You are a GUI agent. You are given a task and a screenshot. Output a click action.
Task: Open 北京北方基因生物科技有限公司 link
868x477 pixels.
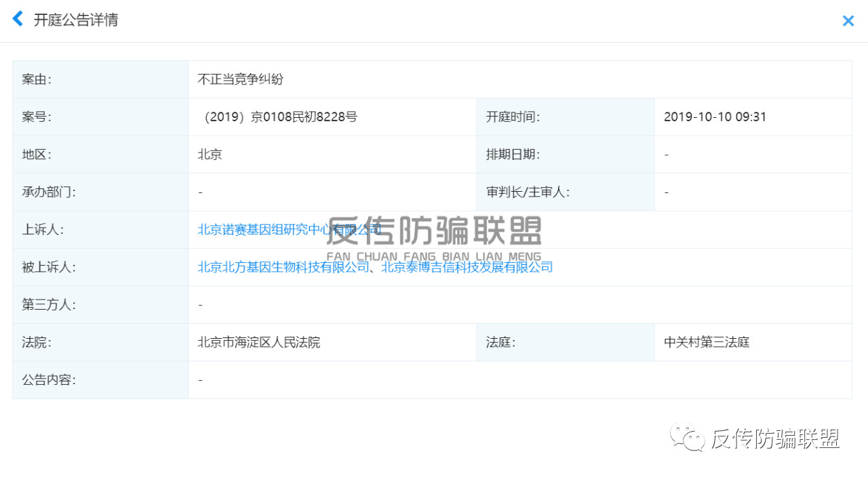[x=283, y=267]
